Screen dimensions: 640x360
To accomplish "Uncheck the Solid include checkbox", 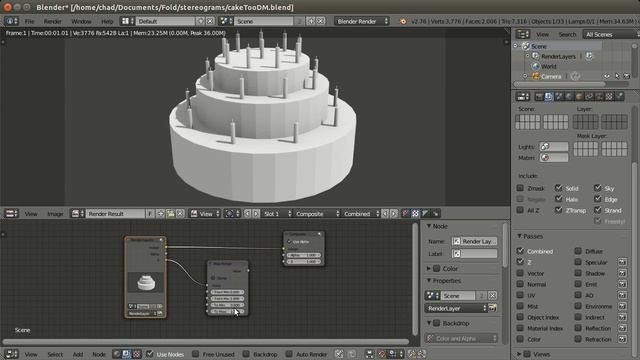I will [558, 188].
